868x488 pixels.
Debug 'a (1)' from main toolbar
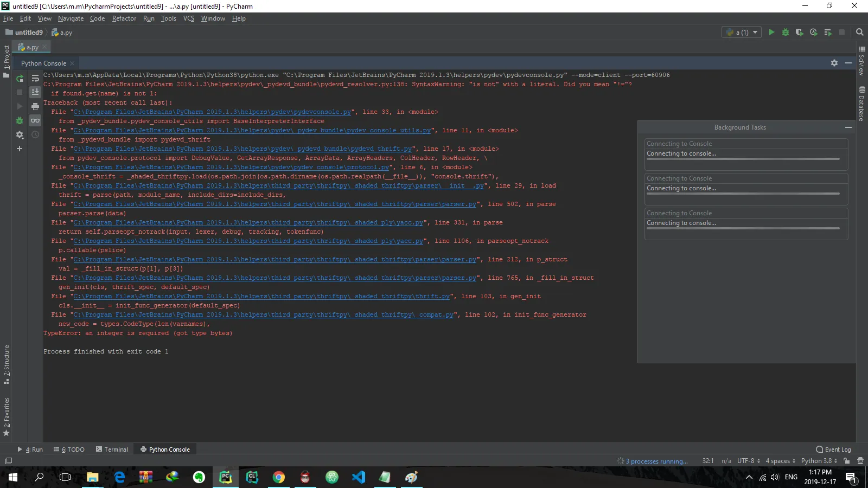(786, 33)
